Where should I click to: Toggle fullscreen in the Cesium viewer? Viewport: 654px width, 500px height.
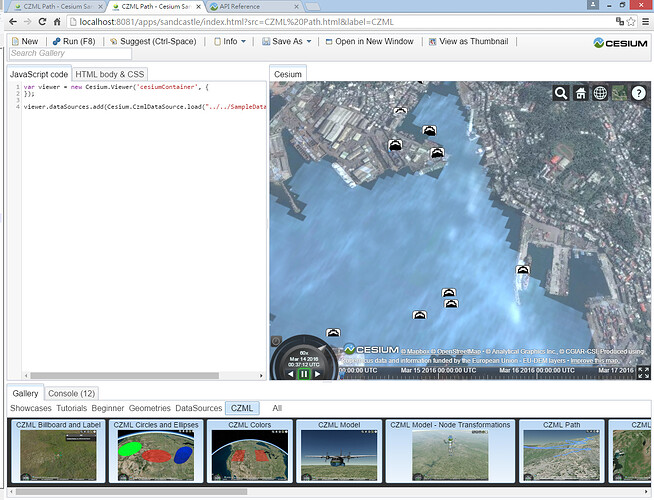click(x=643, y=372)
